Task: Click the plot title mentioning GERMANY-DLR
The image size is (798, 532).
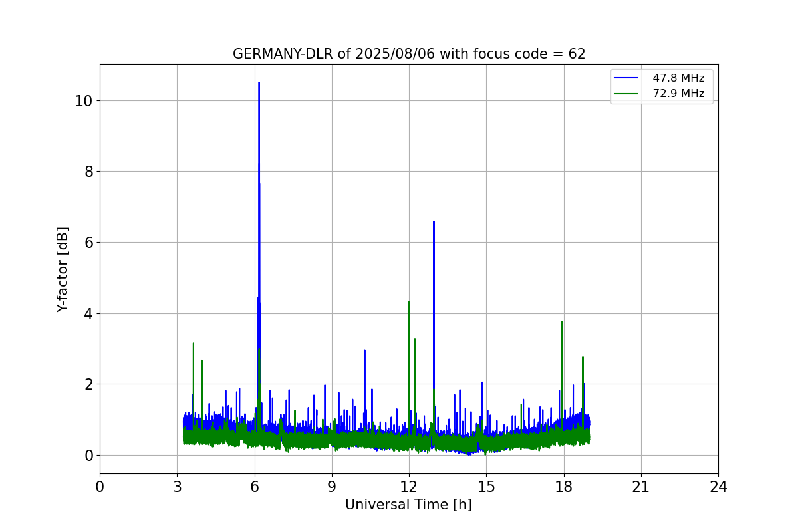Action: [409, 54]
